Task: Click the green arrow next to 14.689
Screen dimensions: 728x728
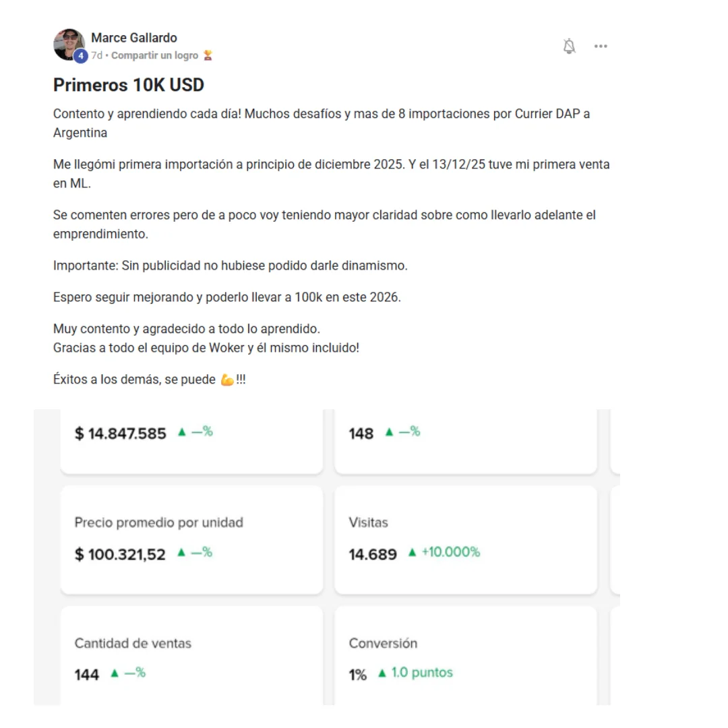Action: (x=412, y=553)
